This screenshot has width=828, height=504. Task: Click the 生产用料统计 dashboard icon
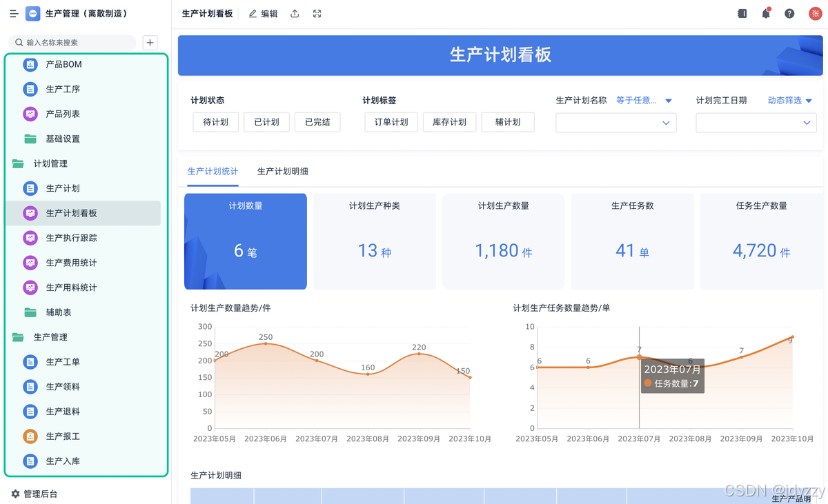pos(30,288)
